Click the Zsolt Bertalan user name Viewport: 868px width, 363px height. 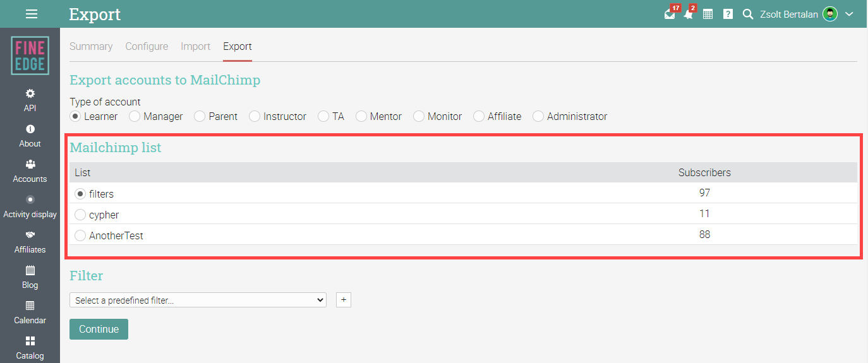point(788,14)
